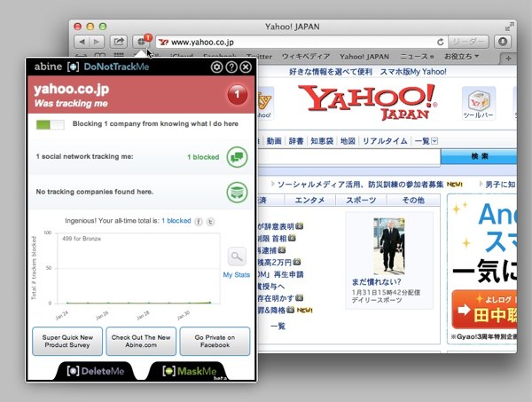The image size is (532, 402).
Task: Click the 一覧 link below news list
Action: click(x=278, y=327)
